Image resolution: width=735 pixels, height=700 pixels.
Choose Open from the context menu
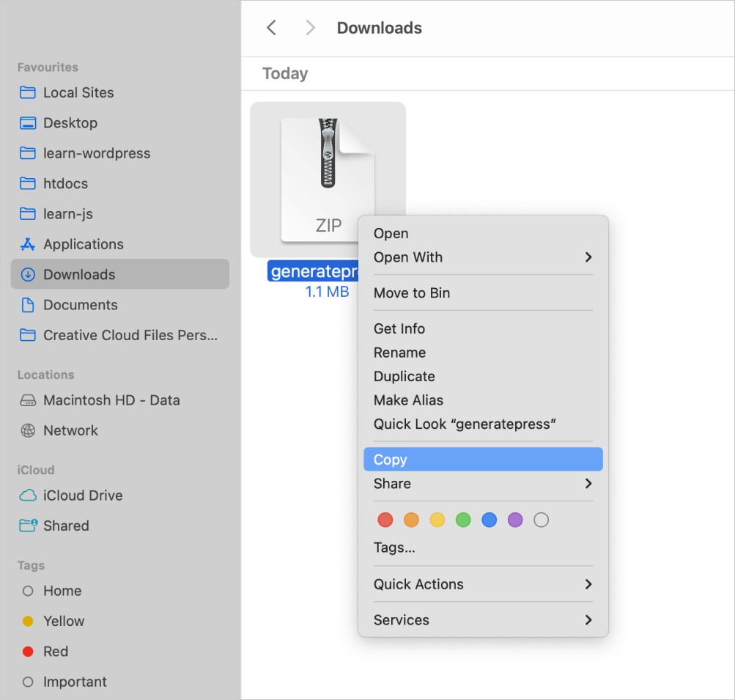coord(483,234)
